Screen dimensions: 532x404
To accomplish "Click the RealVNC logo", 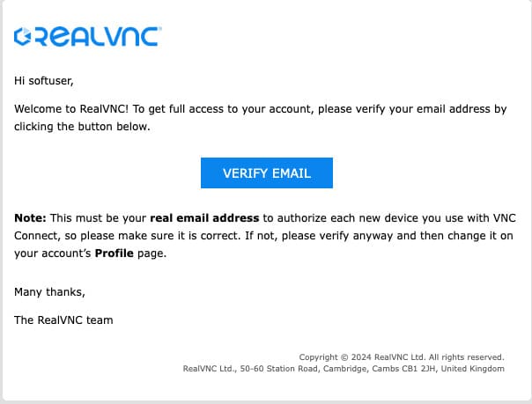I will (x=87, y=37).
